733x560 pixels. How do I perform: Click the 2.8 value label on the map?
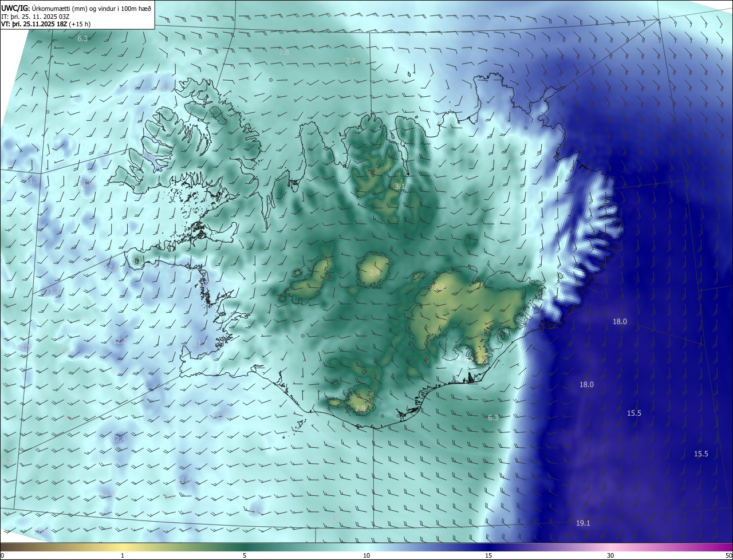point(360,408)
